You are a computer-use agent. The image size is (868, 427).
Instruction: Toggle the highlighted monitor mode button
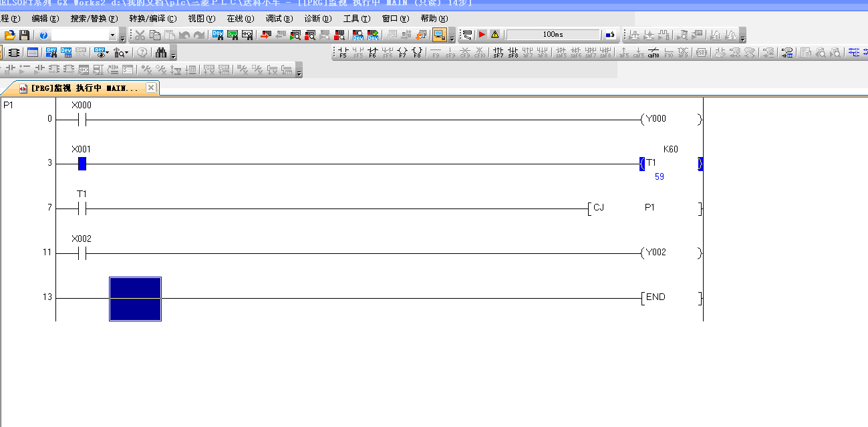point(439,35)
